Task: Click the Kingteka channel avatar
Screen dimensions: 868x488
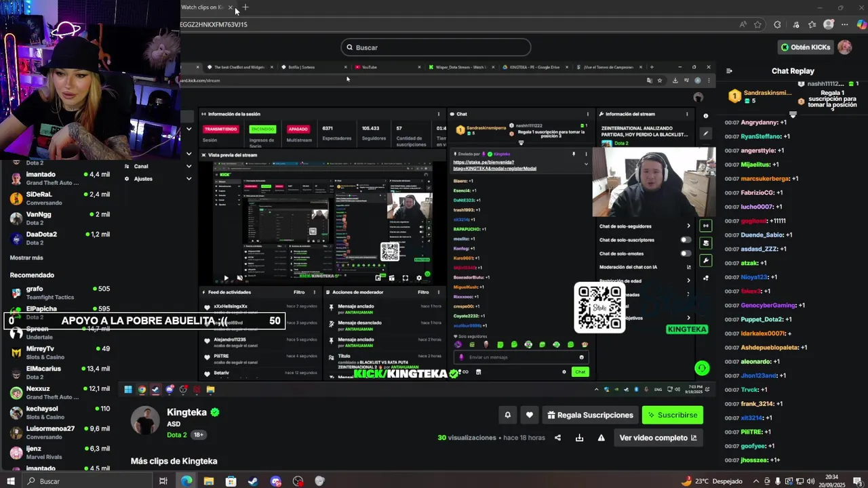Action: (x=145, y=421)
